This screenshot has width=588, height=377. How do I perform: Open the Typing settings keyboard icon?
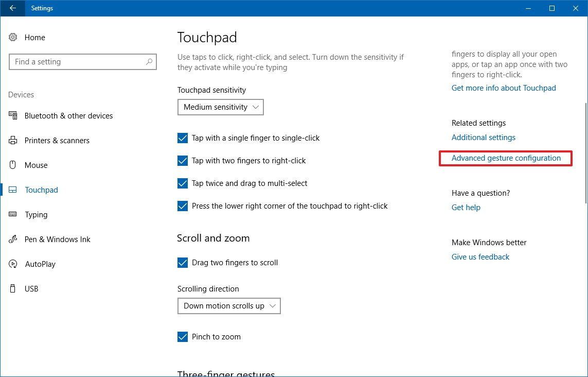pyautogui.click(x=12, y=214)
